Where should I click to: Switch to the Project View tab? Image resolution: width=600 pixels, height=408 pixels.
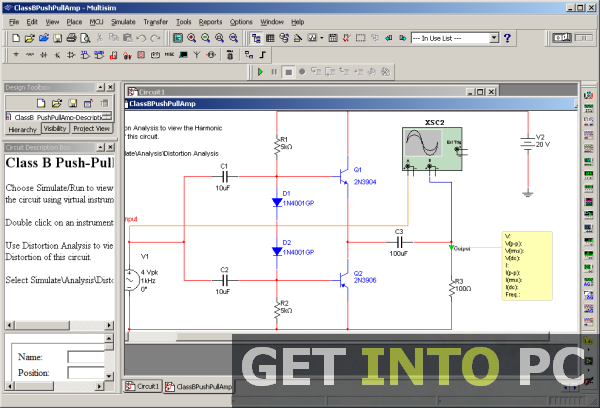pos(91,128)
